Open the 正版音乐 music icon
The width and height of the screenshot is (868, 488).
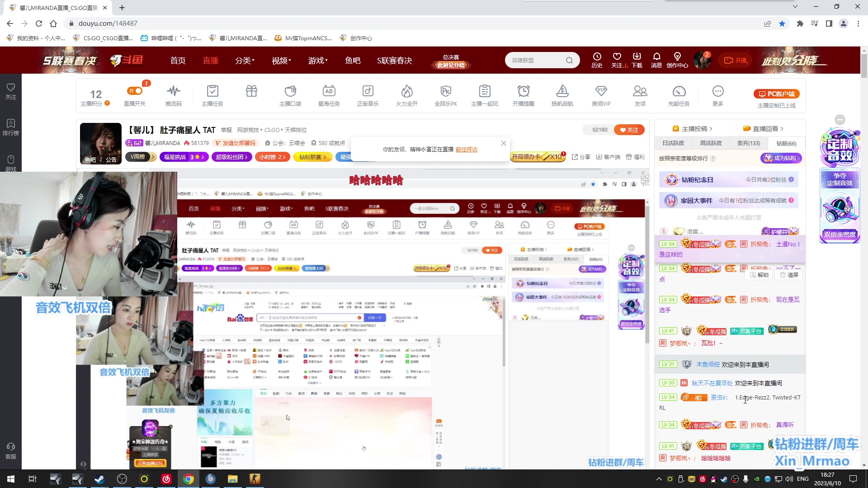coord(368,91)
